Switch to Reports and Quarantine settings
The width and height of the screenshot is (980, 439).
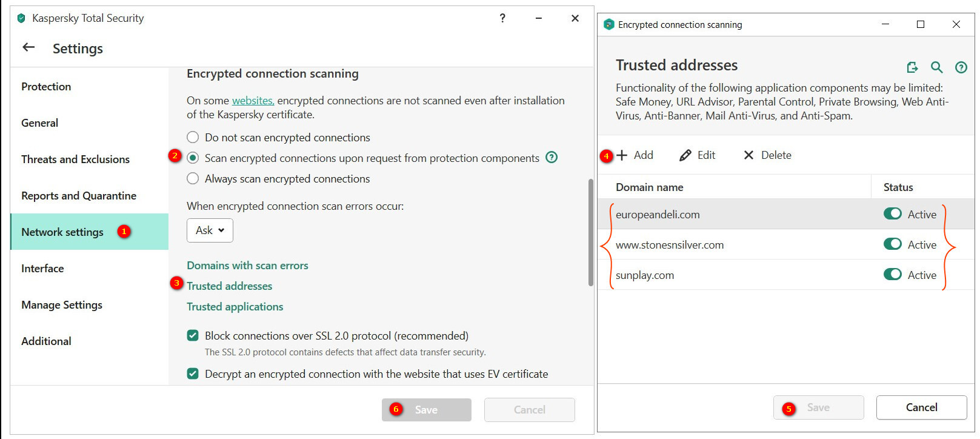[79, 196]
